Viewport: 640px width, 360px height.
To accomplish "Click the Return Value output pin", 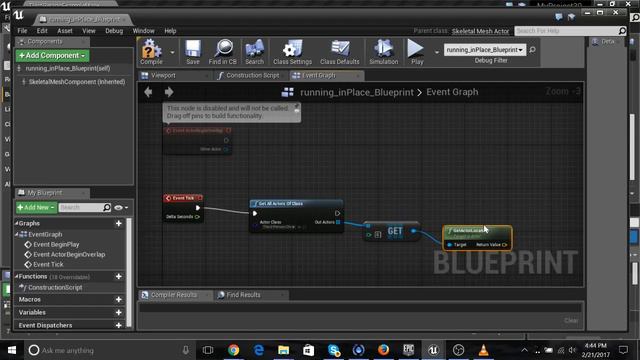I will pos(504,244).
